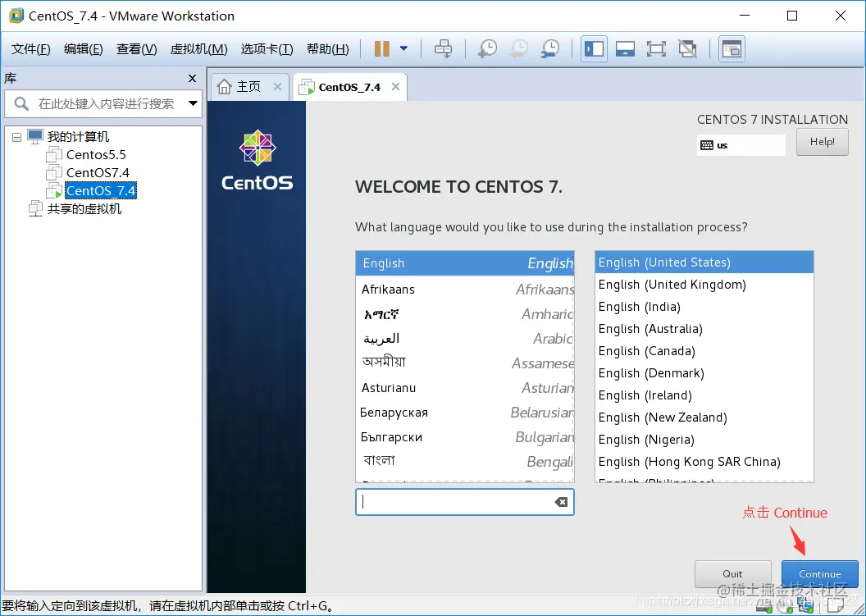The image size is (866, 616).
Task: Select the Centos5.5 virtual machine
Action: pyautogui.click(x=96, y=155)
